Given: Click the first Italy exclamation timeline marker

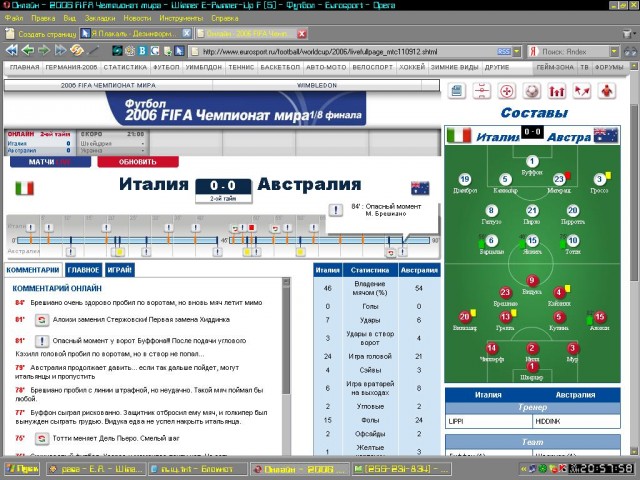Looking at the screenshot, I should (x=31, y=228).
